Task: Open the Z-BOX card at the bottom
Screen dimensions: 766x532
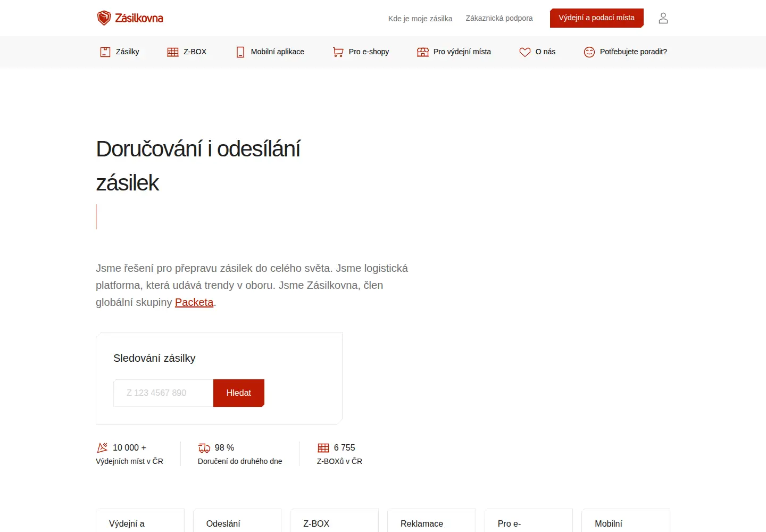Action: tap(334, 521)
